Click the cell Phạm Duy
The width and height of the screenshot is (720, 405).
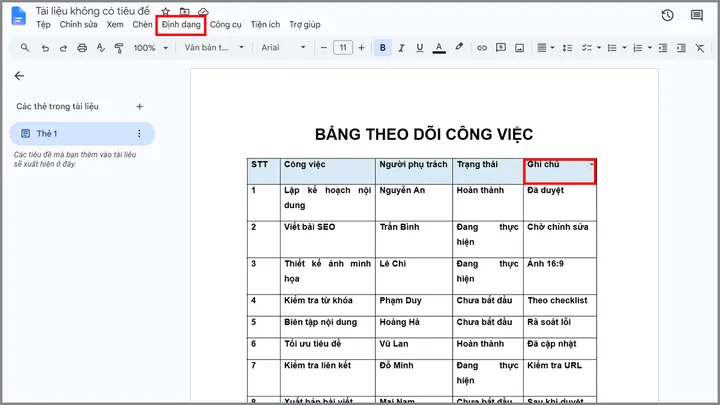414,305
